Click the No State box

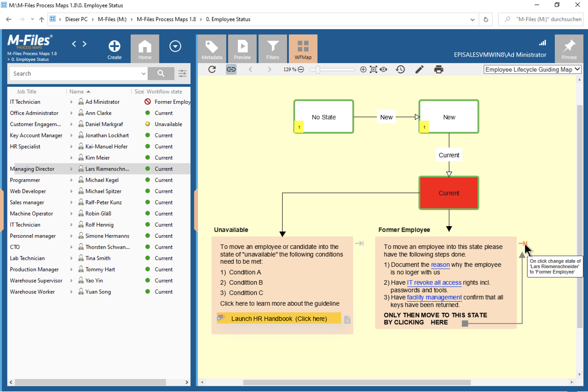324,117
